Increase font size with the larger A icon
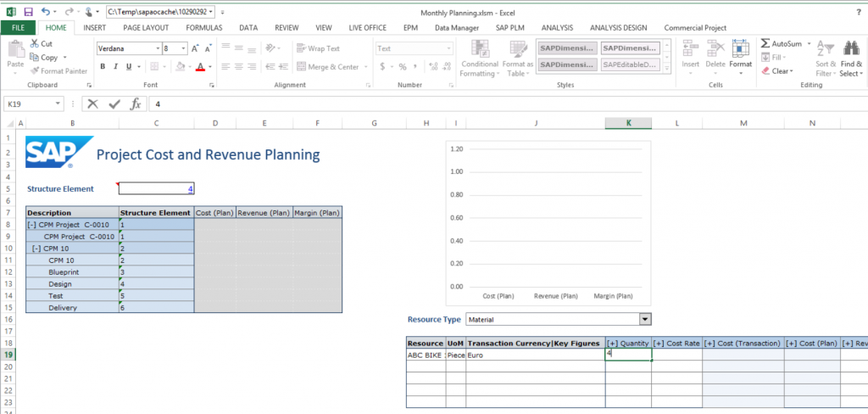 coord(195,48)
